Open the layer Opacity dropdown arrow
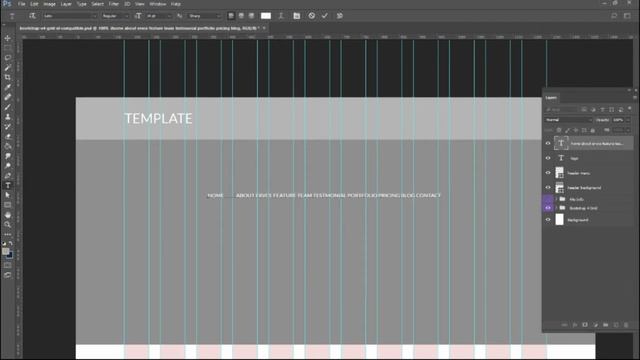The height and width of the screenshot is (360, 640). [x=628, y=120]
